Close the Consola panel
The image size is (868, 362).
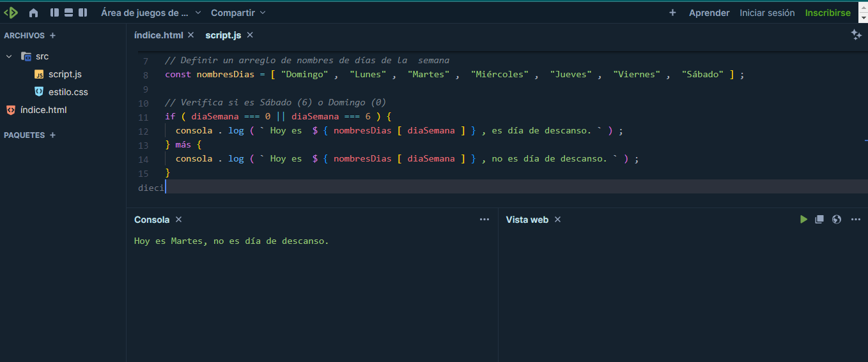pyautogui.click(x=179, y=220)
